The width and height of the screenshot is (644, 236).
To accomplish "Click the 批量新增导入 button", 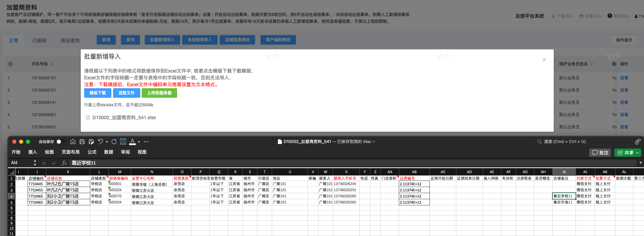I will coord(162,40).
